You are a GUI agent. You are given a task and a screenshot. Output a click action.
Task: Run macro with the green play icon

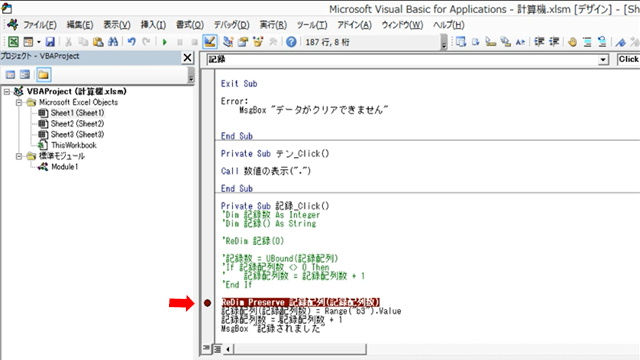pyautogui.click(x=164, y=42)
